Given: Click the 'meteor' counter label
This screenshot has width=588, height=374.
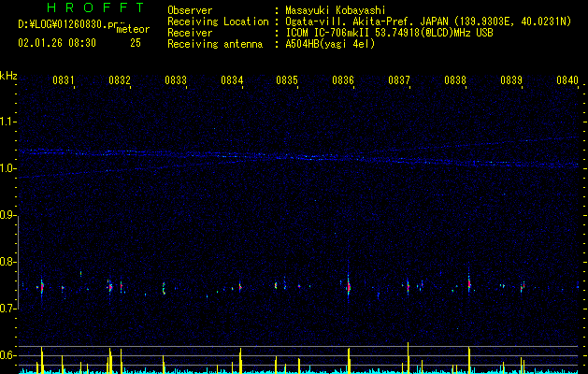Looking at the screenshot, I should coord(133,29).
